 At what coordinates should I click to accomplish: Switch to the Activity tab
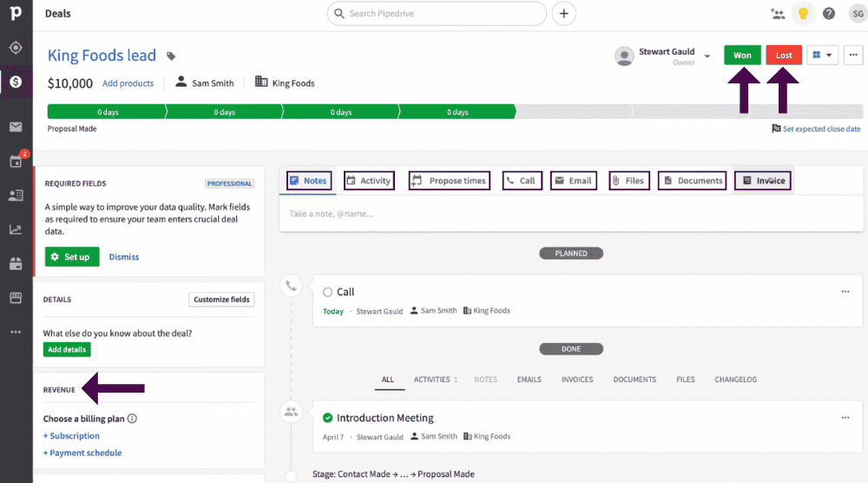(x=369, y=181)
